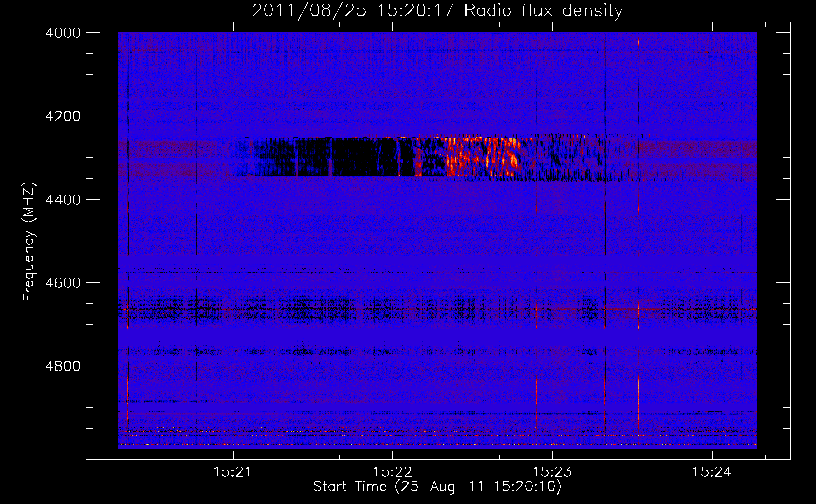Select the 4800 frequency tick label
Image resolution: width=816 pixels, height=504 pixels.
click(63, 366)
